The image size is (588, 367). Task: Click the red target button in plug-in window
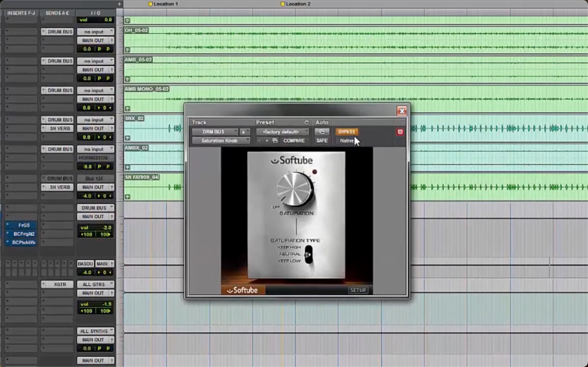(400, 132)
